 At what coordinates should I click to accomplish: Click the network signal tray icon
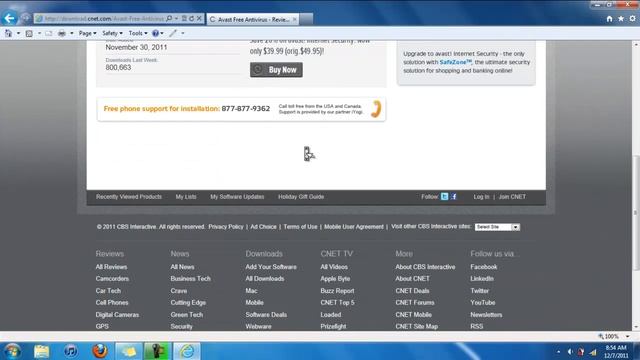tap(593, 352)
